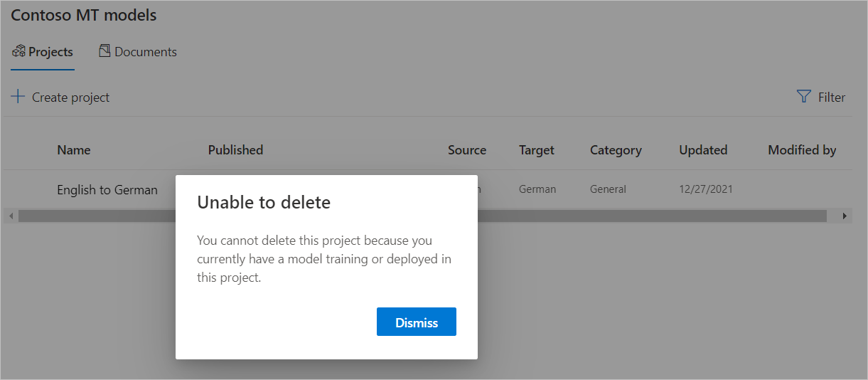Screen dimensions: 868x380
Task: Dismiss the Unable to delete dialog
Action: click(x=416, y=322)
